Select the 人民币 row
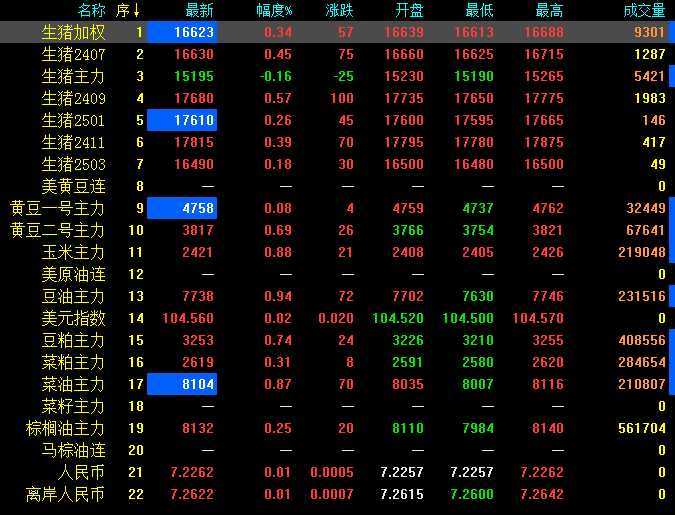This screenshot has height=515, width=675. tap(338, 472)
